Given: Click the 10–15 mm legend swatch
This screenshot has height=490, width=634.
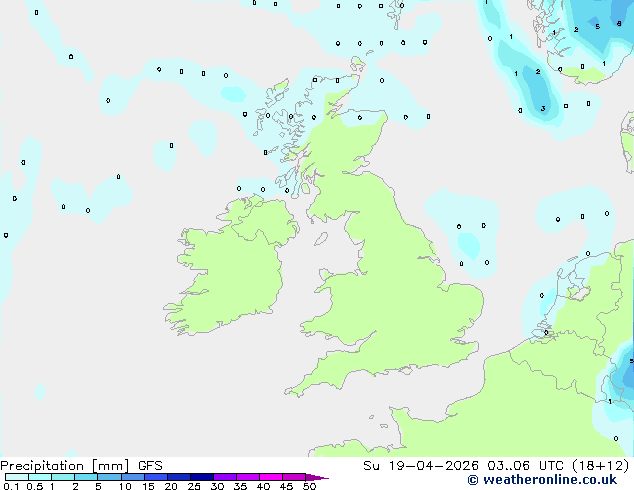Looking at the screenshot, I should click(133, 477).
